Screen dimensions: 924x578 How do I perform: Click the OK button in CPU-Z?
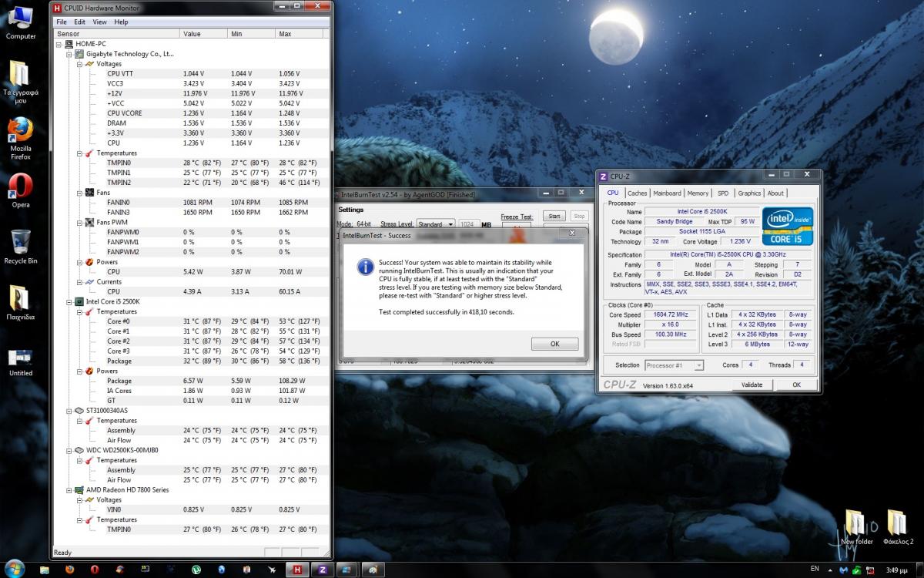click(796, 385)
